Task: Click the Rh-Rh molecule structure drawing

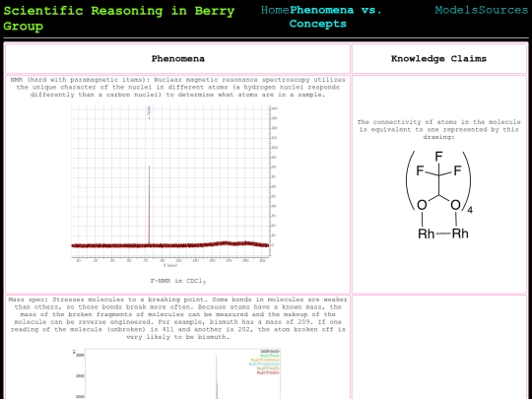Action: [x=439, y=195]
